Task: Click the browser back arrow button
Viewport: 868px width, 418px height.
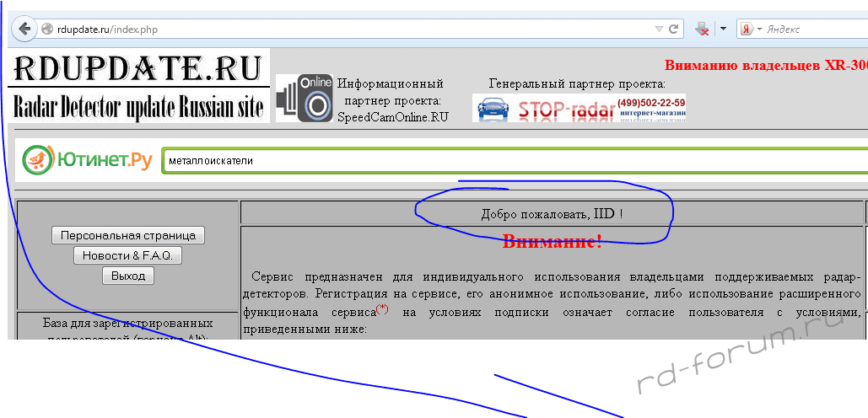Action: coord(24,29)
